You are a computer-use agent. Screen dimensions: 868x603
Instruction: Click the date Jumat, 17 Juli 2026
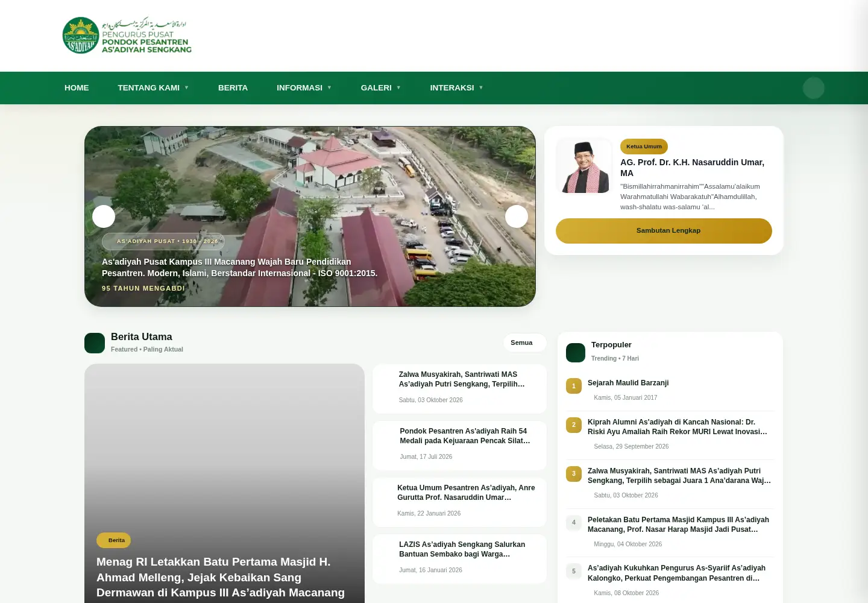pos(426,456)
